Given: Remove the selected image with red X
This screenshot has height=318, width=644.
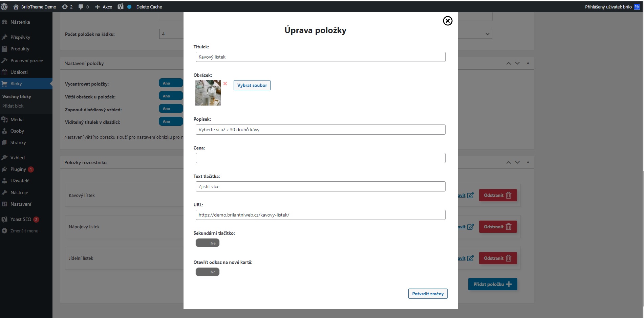Looking at the screenshot, I should [225, 84].
